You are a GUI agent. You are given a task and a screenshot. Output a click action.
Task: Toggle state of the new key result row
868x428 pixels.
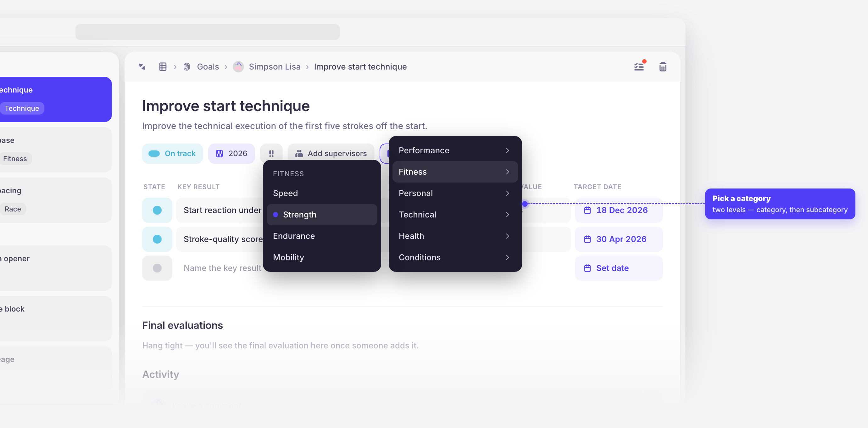tap(157, 268)
